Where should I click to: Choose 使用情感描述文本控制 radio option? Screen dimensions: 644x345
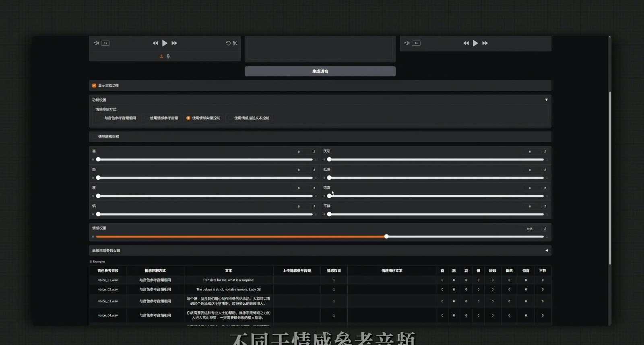[x=230, y=118]
